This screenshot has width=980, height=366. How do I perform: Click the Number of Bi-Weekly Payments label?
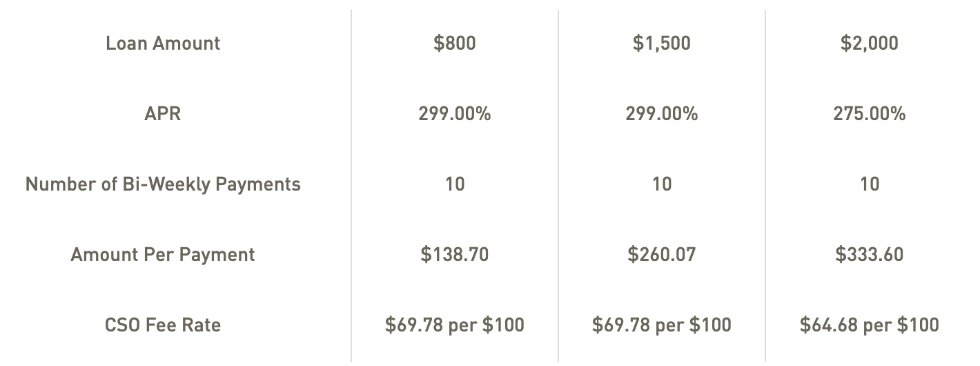(x=163, y=184)
